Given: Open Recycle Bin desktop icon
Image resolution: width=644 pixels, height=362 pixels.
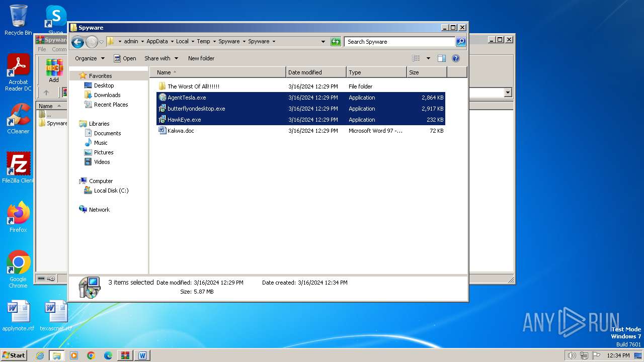Looking at the screenshot, I should tap(18, 20).
